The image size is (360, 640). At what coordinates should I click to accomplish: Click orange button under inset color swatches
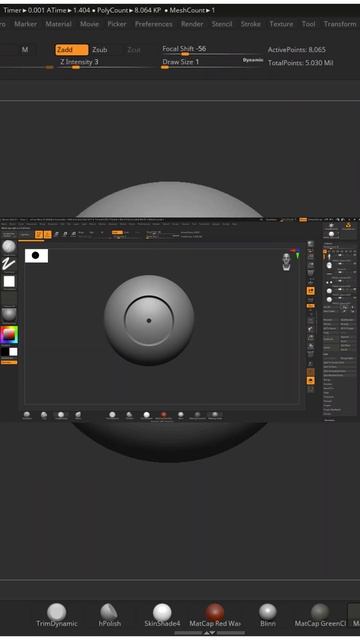coord(9,362)
